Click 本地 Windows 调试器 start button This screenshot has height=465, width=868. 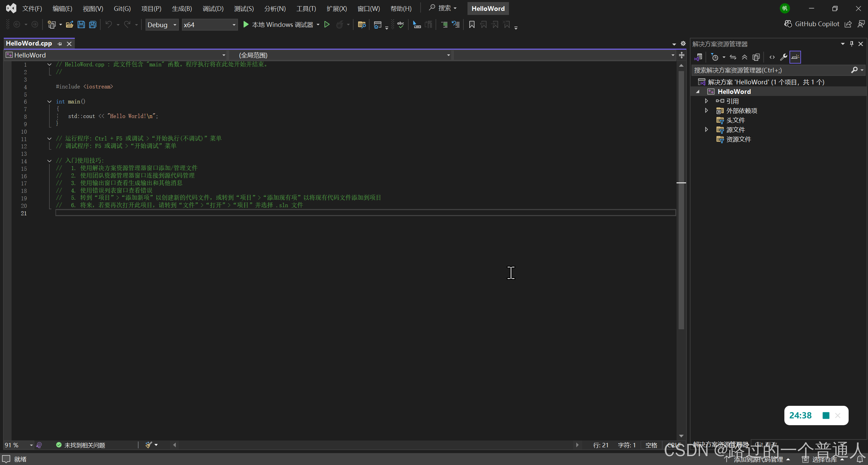coord(278,24)
